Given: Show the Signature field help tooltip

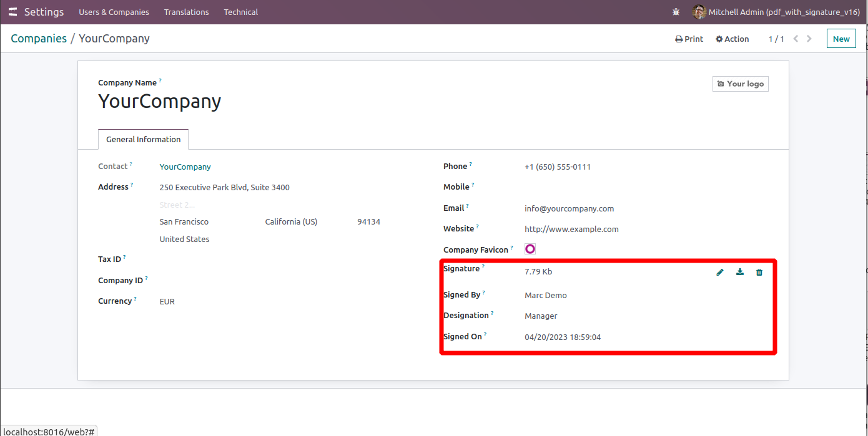Looking at the screenshot, I should [x=483, y=266].
